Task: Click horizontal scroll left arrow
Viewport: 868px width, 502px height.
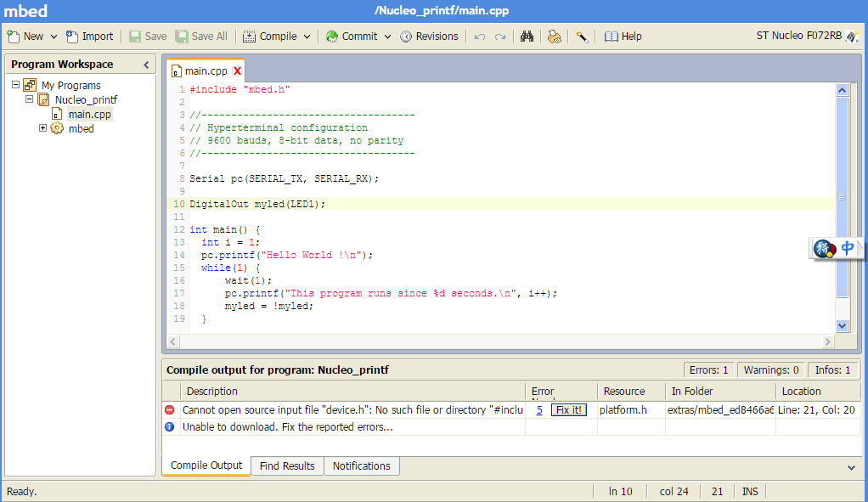Action: 173,341
